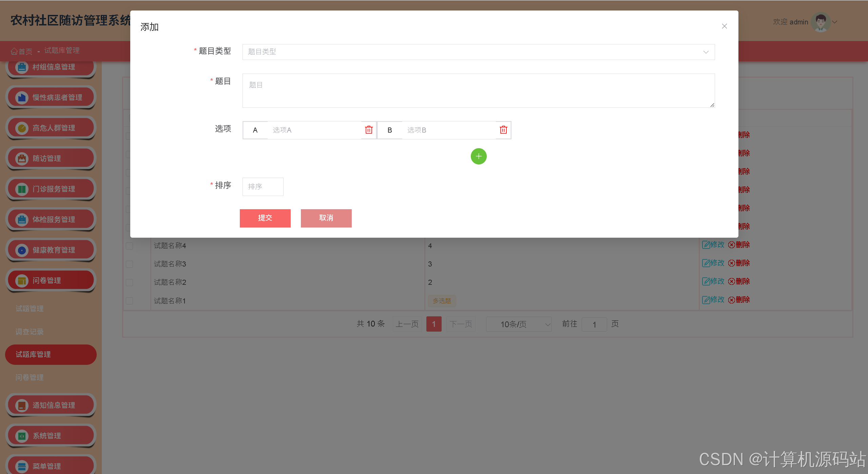Click the 排序 input field
The image size is (868, 474).
click(263, 187)
